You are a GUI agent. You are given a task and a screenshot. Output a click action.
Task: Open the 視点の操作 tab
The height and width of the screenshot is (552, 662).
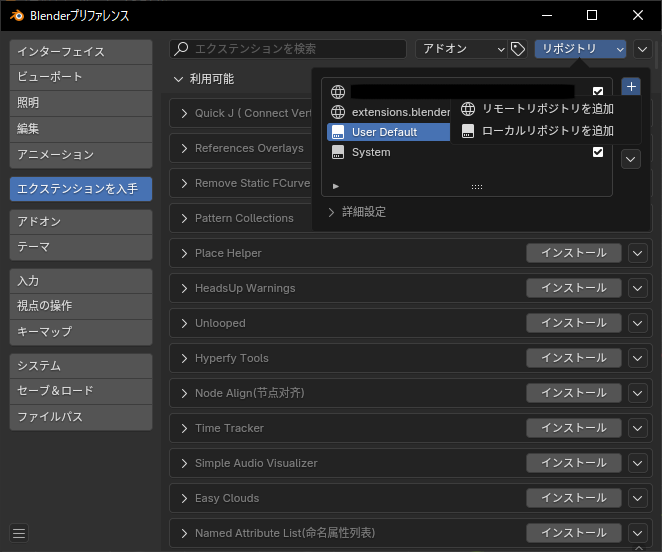point(81,306)
